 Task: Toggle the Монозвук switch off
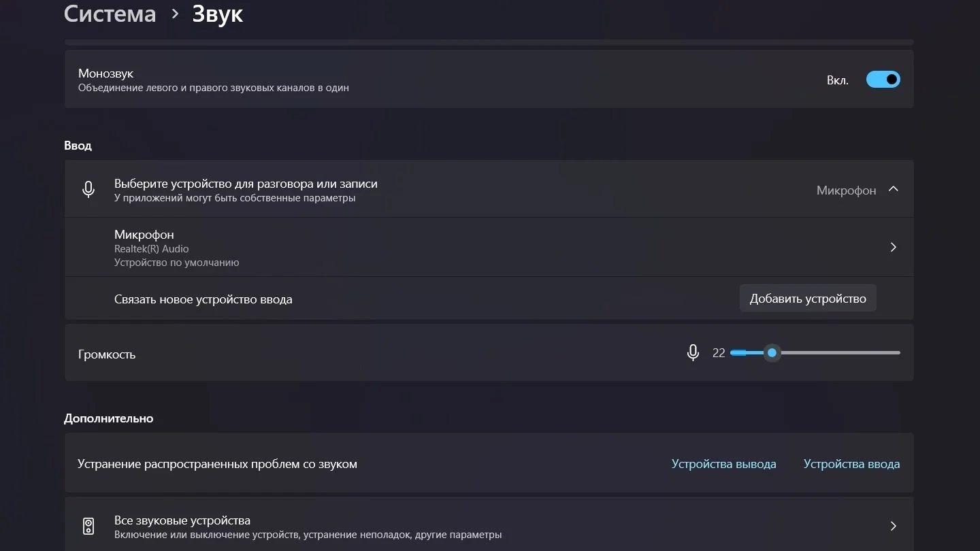coord(883,80)
